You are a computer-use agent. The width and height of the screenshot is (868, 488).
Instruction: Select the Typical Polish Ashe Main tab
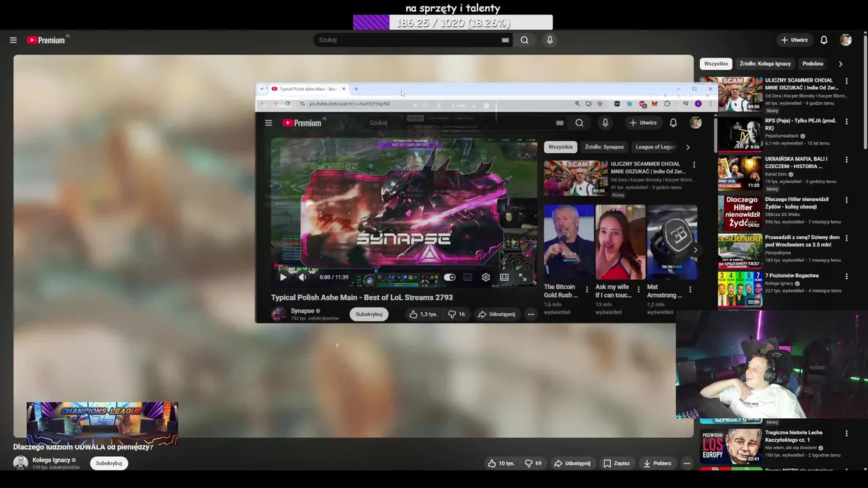pyautogui.click(x=309, y=89)
